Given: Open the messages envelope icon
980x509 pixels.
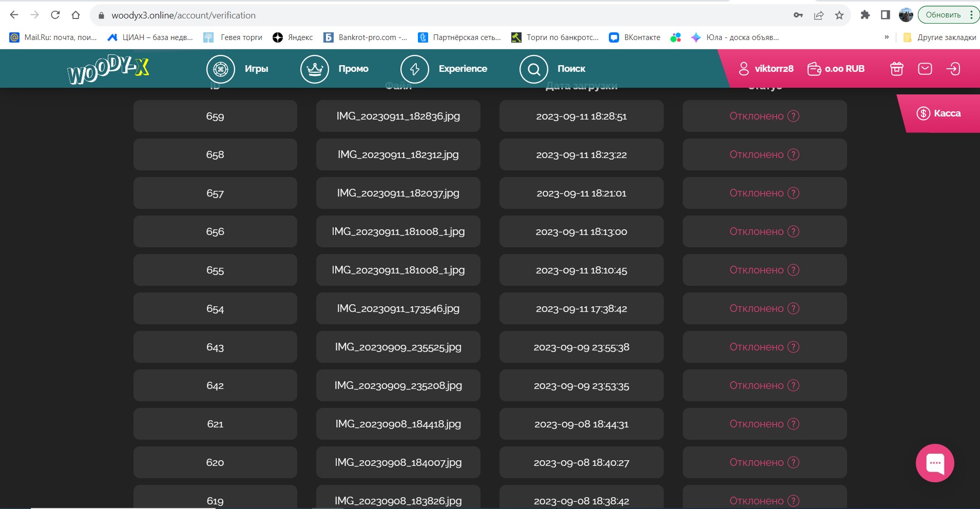Looking at the screenshot, I should point(925,69).
